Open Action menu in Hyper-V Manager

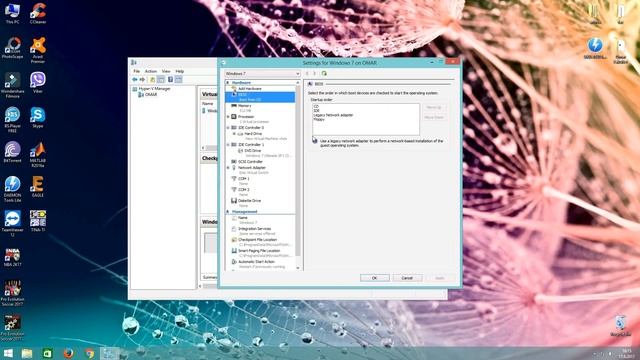pyautogui.click(x=151, y=71)
